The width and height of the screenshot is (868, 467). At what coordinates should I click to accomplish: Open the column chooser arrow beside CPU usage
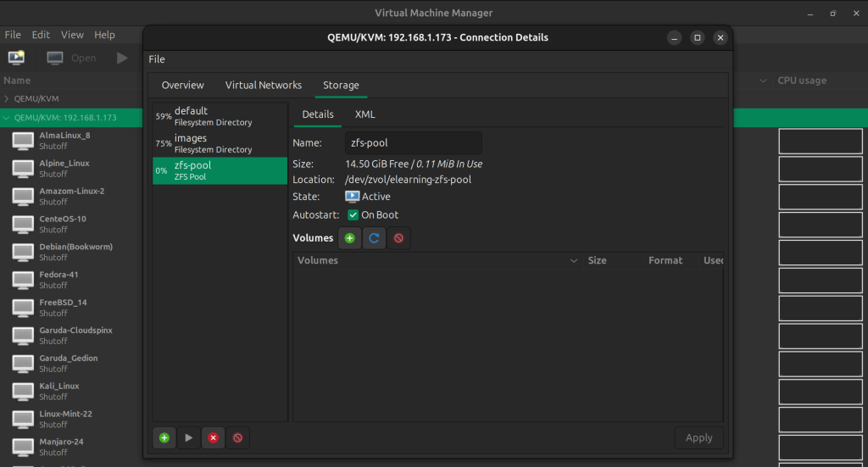[x=764, y=81]
